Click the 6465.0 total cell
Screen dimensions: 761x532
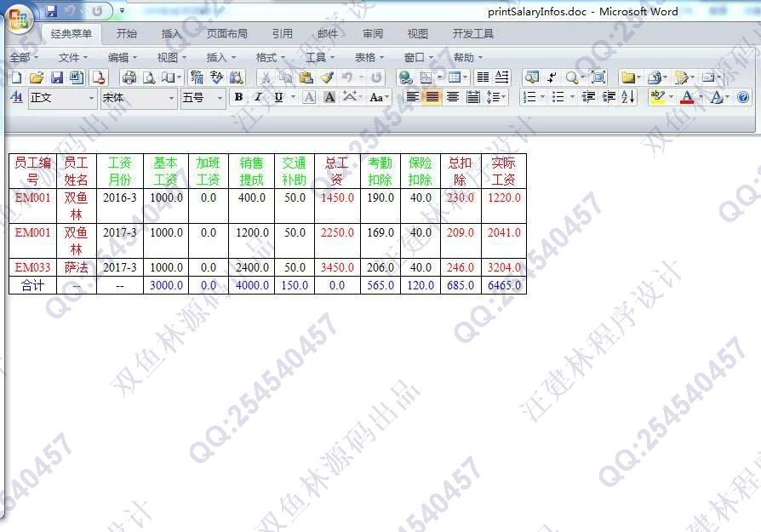tap(504, 285)
